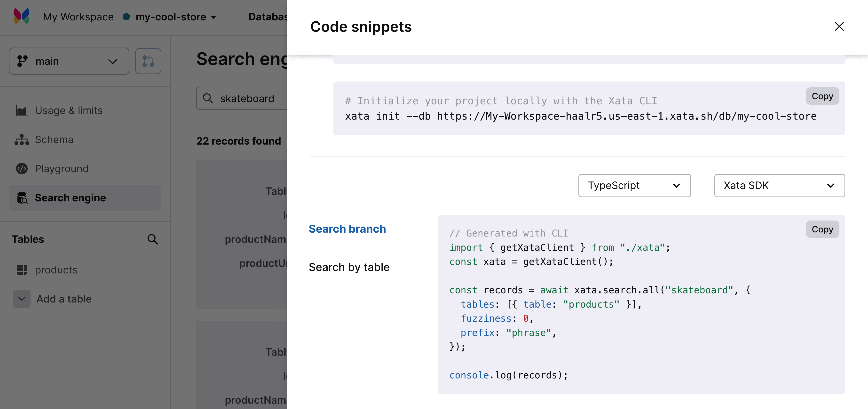
Task: Click the Code snippets title
Action: (361, 26)
